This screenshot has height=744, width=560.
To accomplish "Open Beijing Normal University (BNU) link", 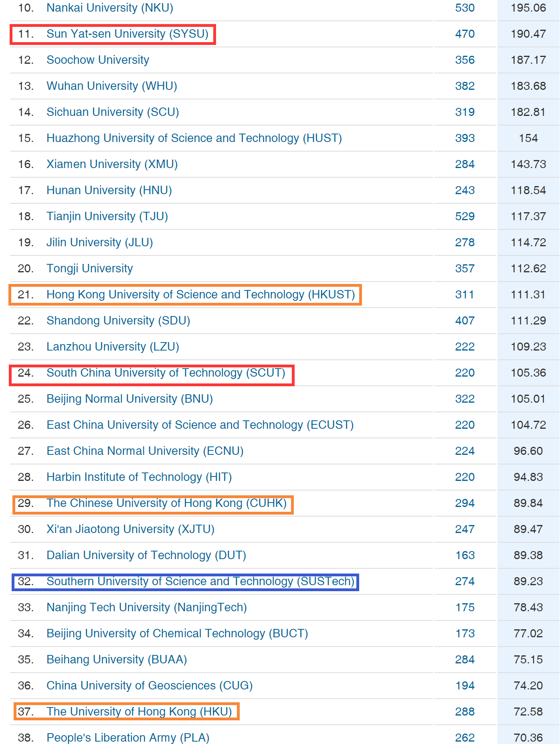I will (x=129, y=399).
